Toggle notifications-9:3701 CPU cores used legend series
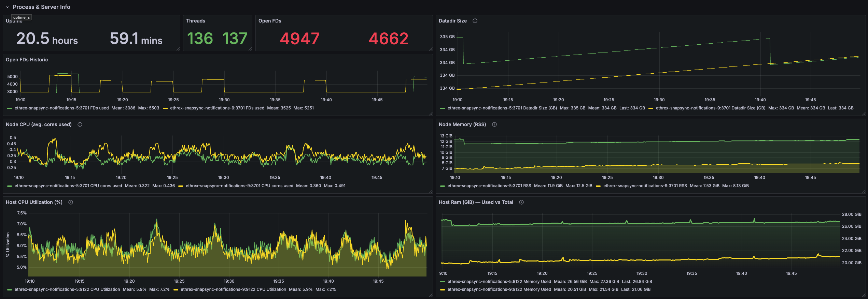 tap(239, 186)
